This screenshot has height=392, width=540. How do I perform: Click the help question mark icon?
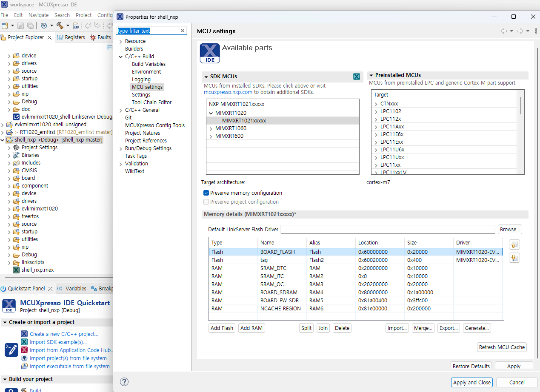click(x=124, y=382)
